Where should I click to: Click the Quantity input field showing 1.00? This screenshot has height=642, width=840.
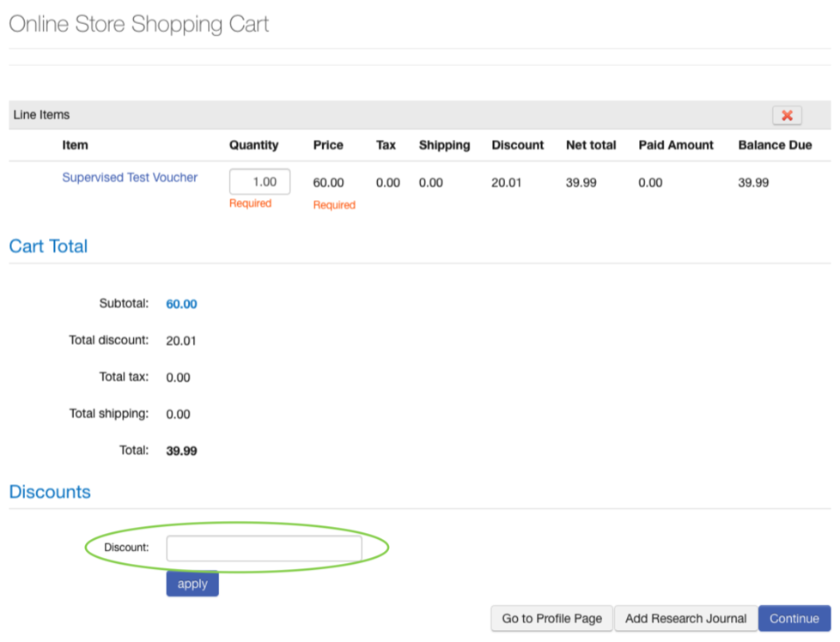click(x=260, y=181)
